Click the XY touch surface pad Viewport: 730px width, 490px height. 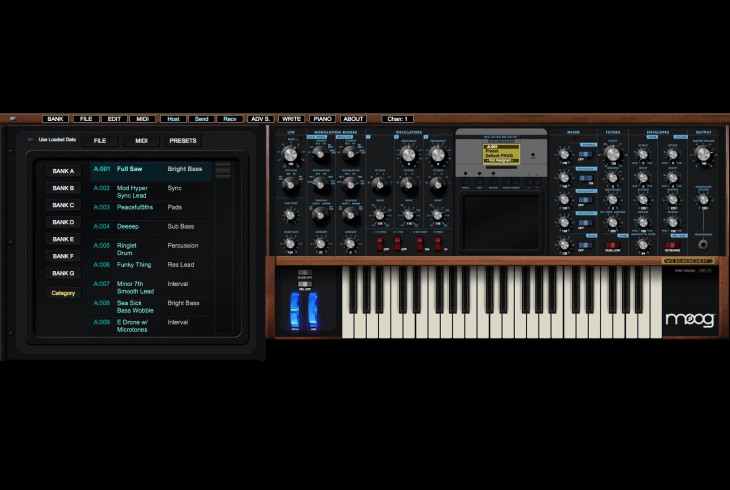tap(501, 222)
